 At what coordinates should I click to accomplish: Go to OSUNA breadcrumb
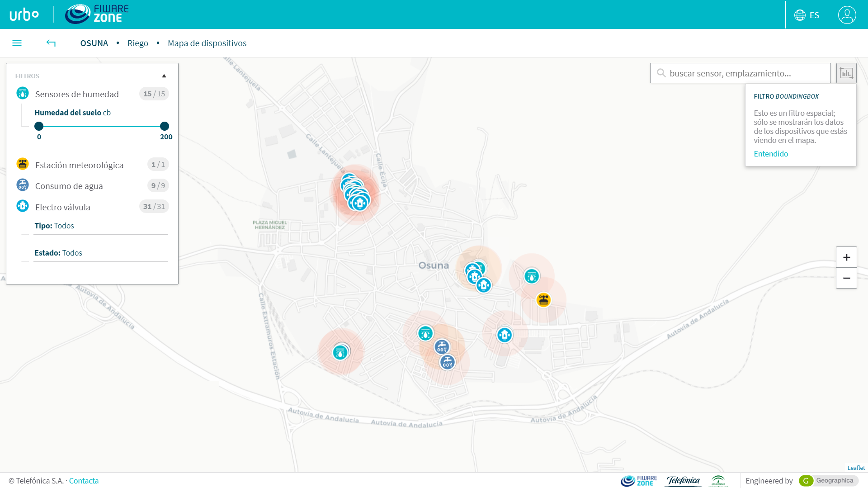tap(94, 43)
